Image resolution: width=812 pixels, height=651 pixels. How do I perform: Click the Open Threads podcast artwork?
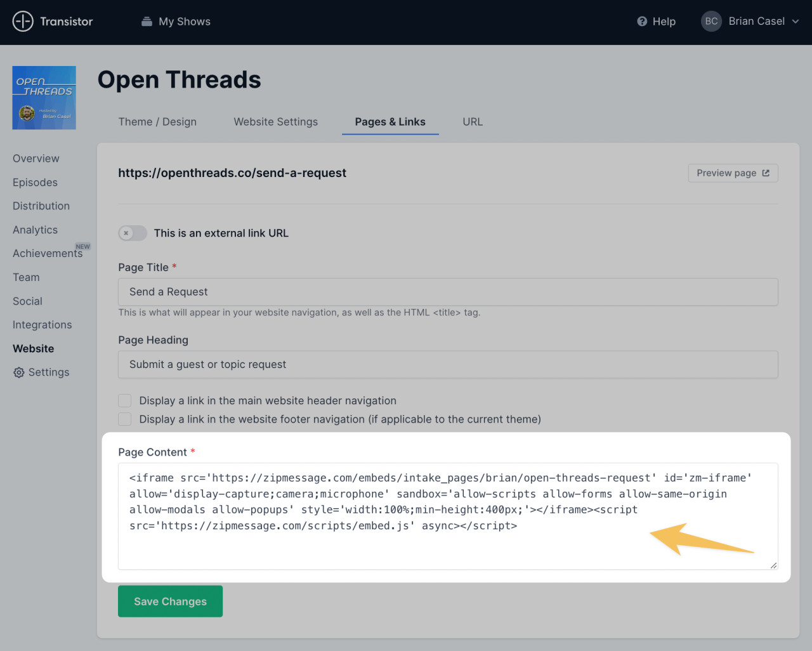click(44, 97)
